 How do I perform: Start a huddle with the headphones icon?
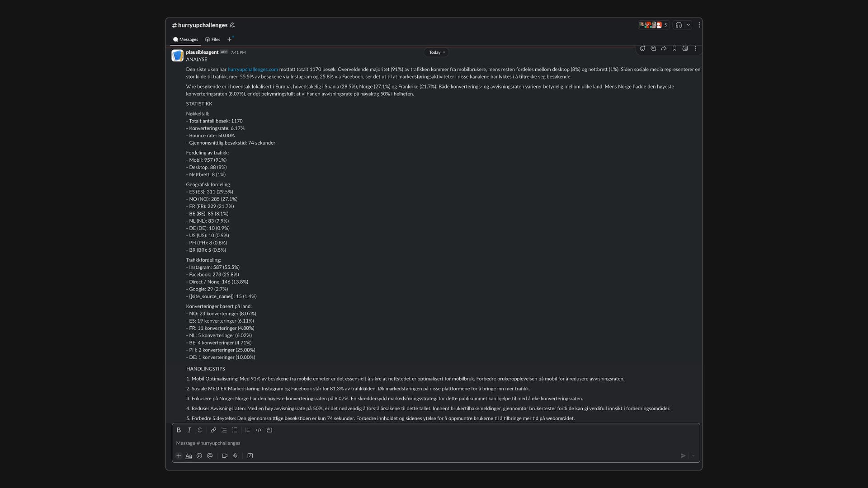click(679, 25)
